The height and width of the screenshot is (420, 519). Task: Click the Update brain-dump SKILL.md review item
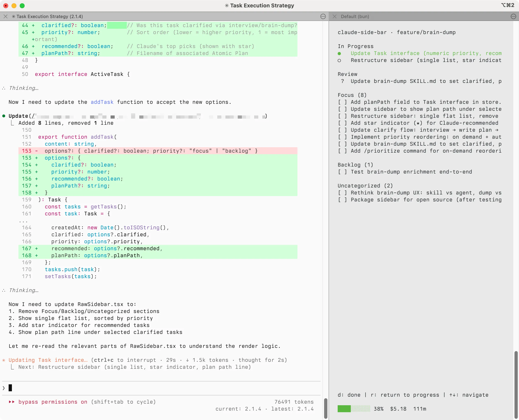pos(421,81)
